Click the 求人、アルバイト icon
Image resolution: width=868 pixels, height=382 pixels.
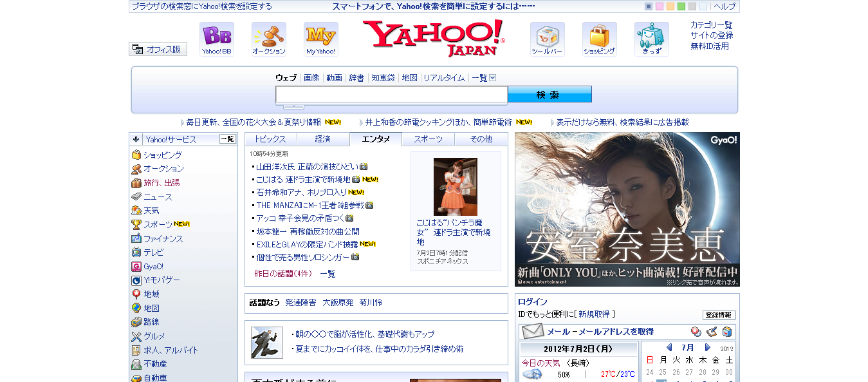pos(136,350)
